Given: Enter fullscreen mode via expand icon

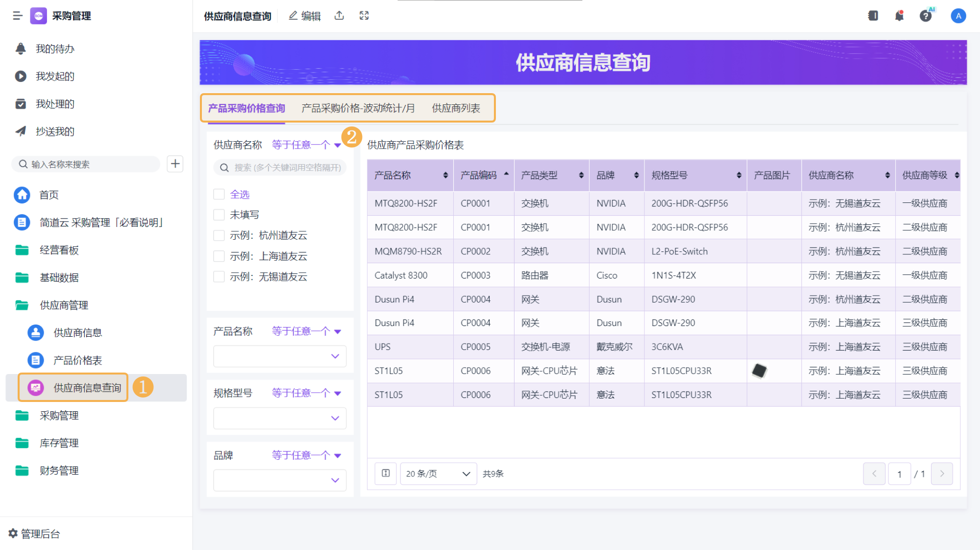Looking at the screenshot, I should click(364, 16).
